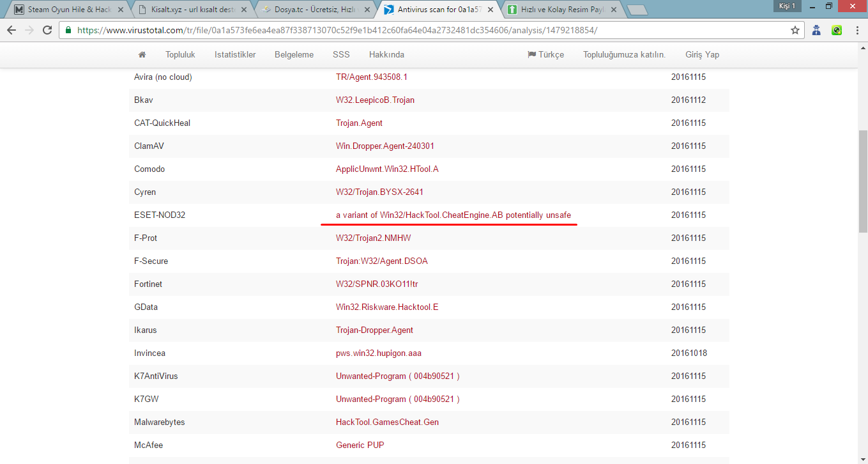Click the CAT-QuickHeal antivirus name
This screenshot has height=464, width=868.
tap(162, 123)
